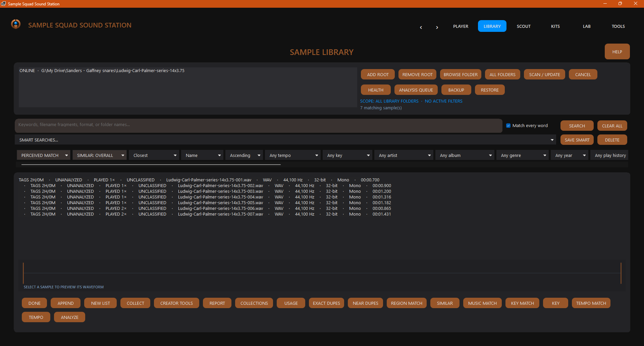This screenshot has height=346, width=644.
Task: Select the online root folder path entry
Action: click(188, 71)
